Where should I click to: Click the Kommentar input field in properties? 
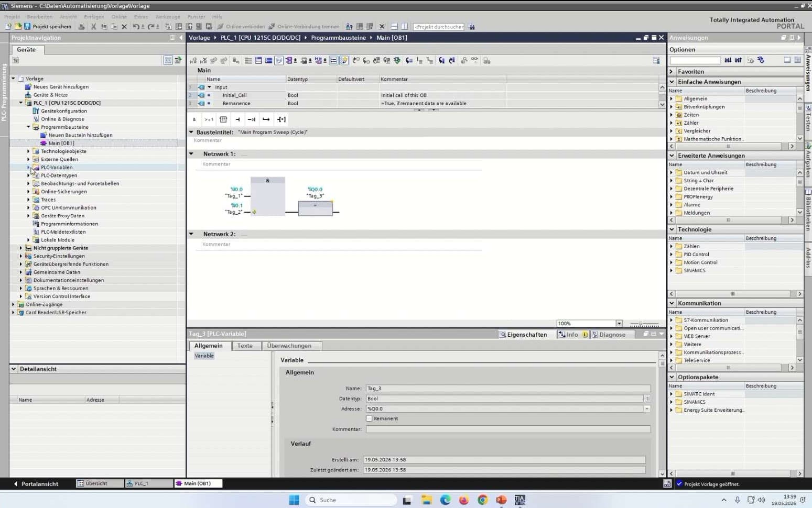pos(508,429)
